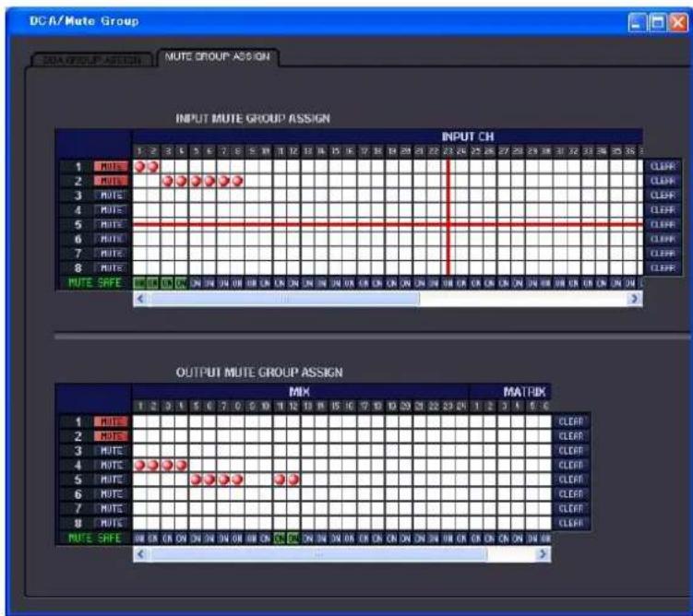Unassign MIX 5 from output mute group 5
Image resolution: width=693 pixels, height=616 pixels.
pos(197,480)
